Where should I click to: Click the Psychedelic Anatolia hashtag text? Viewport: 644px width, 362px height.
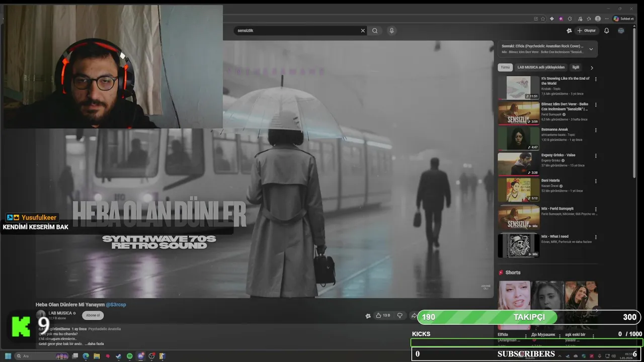point(105,329)
